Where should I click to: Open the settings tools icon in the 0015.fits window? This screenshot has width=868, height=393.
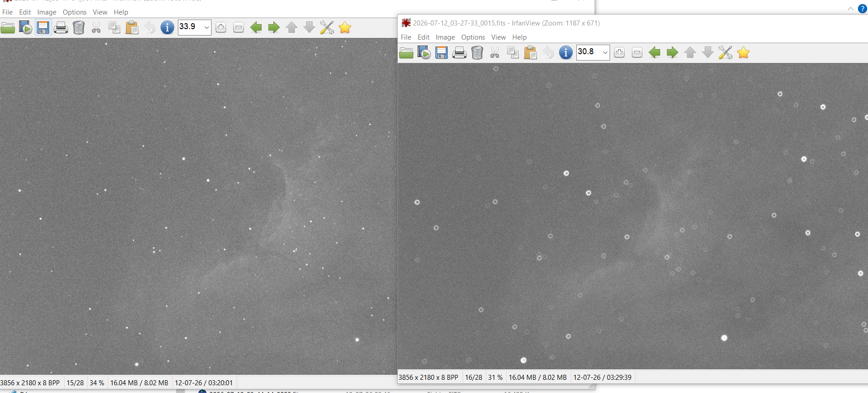(x=726, y=53)
